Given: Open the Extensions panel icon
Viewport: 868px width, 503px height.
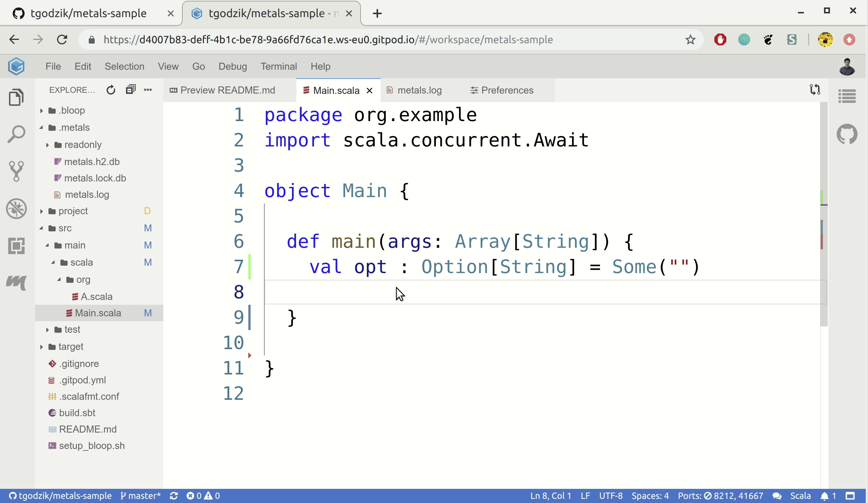Looking at the screenshot, I should 16,246.
